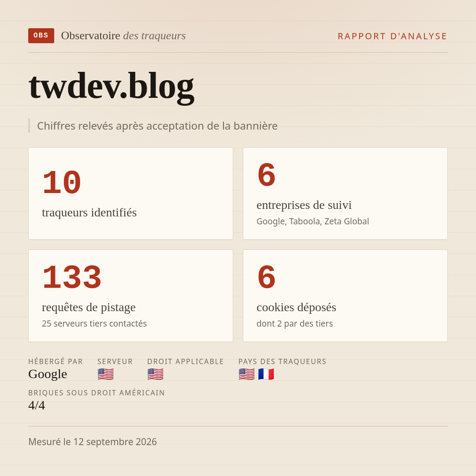This screenshot has width=476, height=476.
Task: Click the number 10 traqueurs value
Action: (x=62, y=183)
